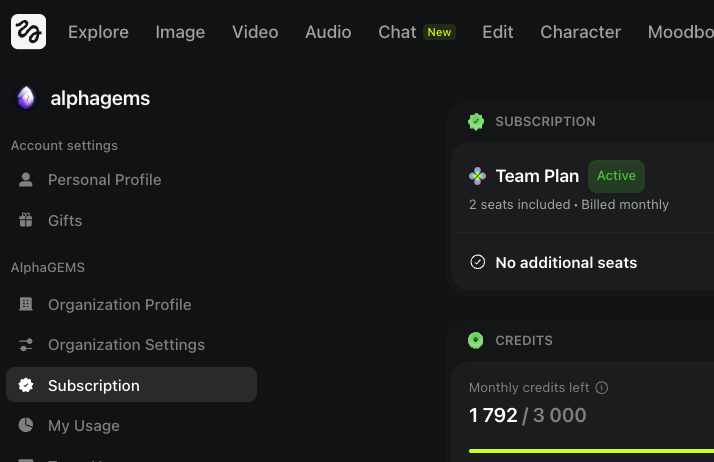
Task: Click the colorful Team Plan flower icon
Action: (477, 176)
